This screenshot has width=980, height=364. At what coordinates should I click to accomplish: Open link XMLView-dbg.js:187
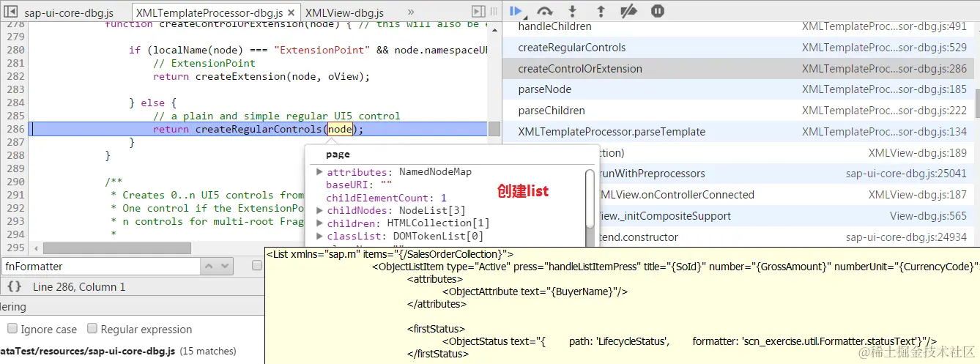pyautogui.click(x=917, y=195)
